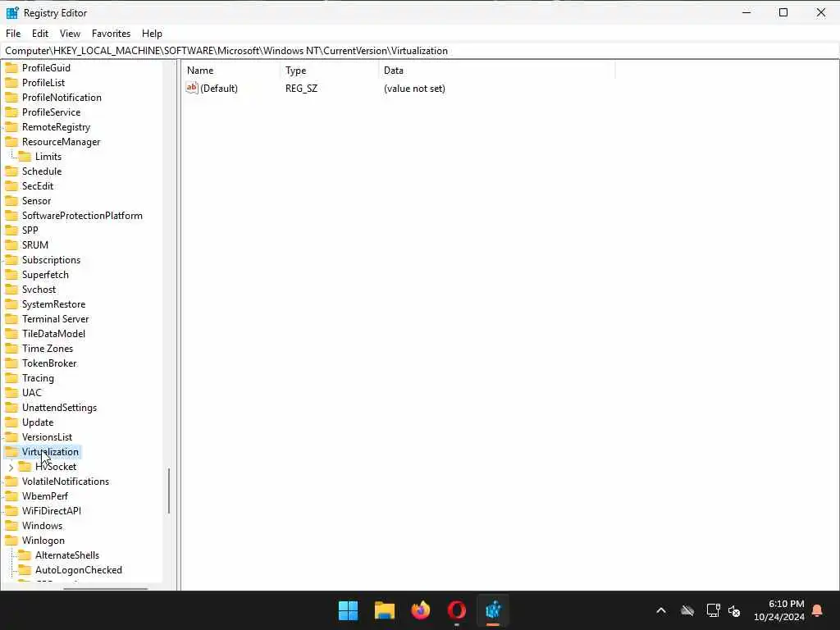Click the ProfileNotification folder icon
This screenshot has height=630, width=840.
11,98
